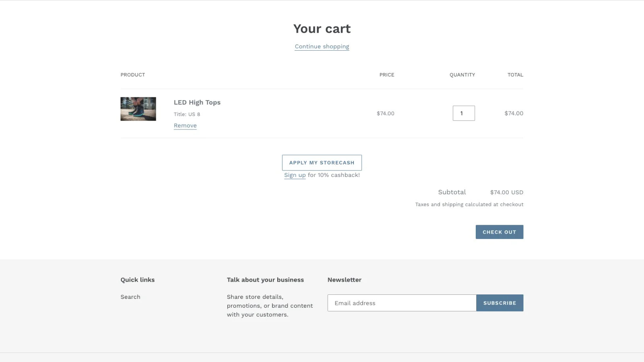This screenshot has height=362, width=644.
Task: Open the LED High Tops product title
Action: pyautogui.click(x=197, y=103)
